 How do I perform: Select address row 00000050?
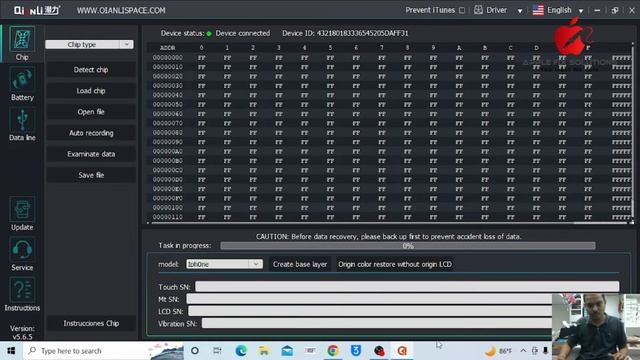pyautogui.click(x=390, y=104)
